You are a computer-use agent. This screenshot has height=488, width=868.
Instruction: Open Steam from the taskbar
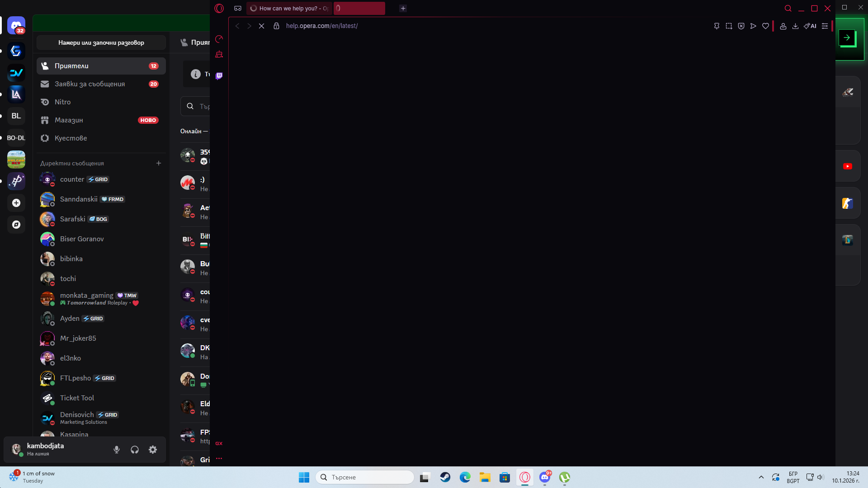tap(445, 477)
